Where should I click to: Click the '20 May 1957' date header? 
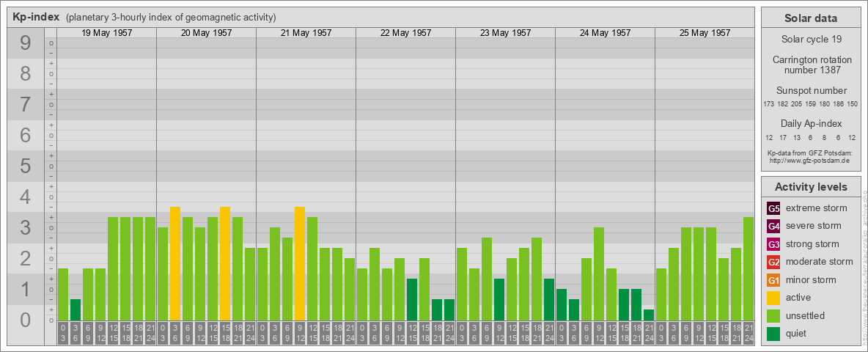pos(207,33)
